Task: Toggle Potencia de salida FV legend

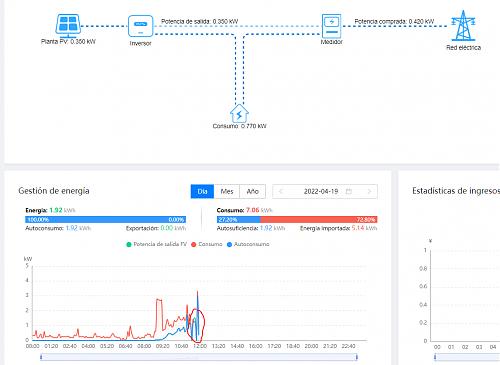Action: pyautogui.click(x=157, y=244)
